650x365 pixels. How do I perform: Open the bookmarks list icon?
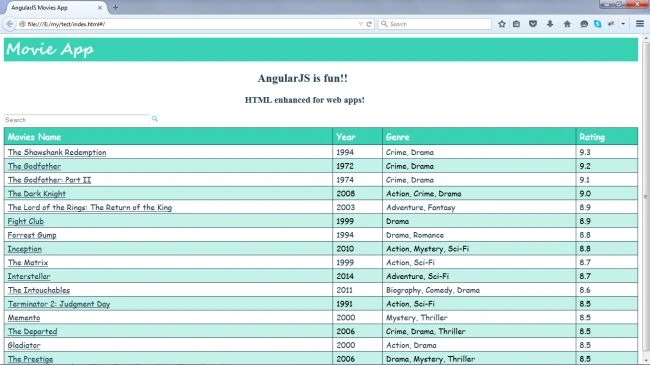tap(517, 24)
